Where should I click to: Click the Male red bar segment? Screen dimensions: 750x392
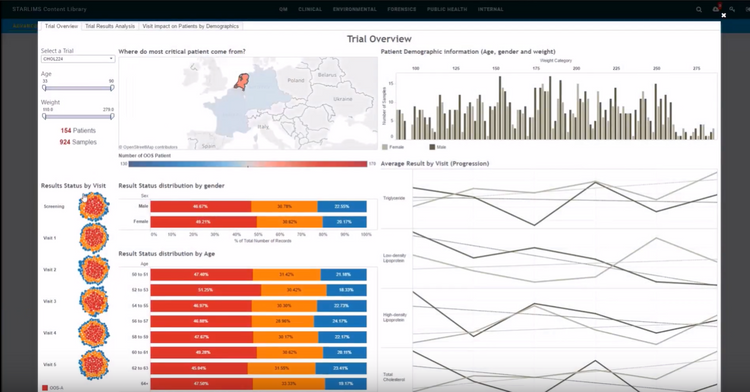coord(200,207)
